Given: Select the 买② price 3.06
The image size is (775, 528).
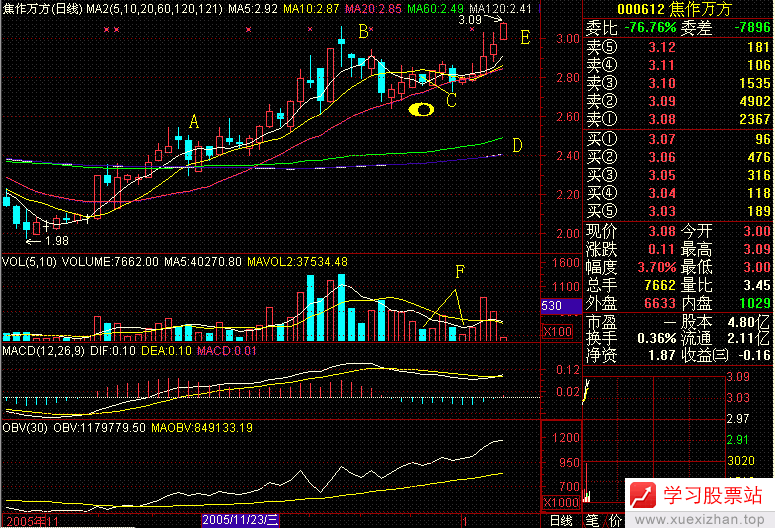Looking at the screenshot, I should click(662, 157).
